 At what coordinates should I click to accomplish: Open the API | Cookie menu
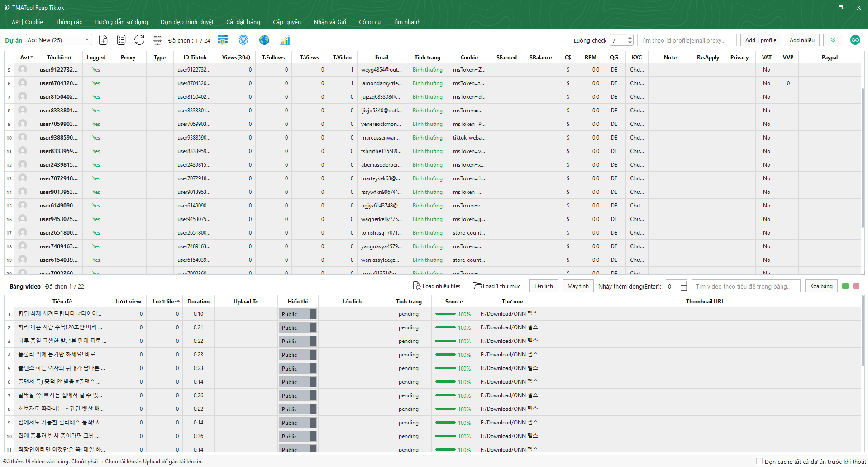[x=27, y=22]
